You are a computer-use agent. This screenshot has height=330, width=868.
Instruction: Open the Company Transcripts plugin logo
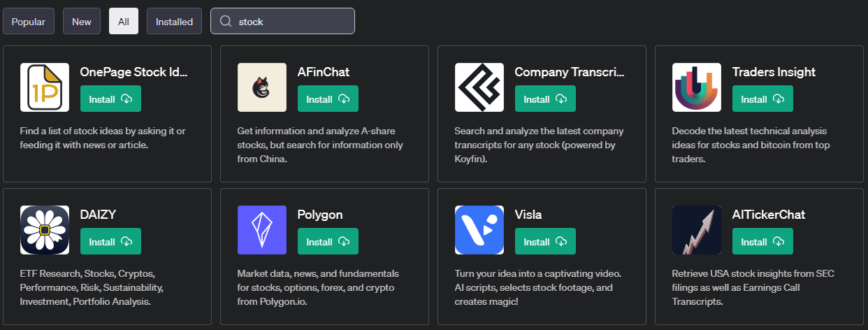pos(479,87)
